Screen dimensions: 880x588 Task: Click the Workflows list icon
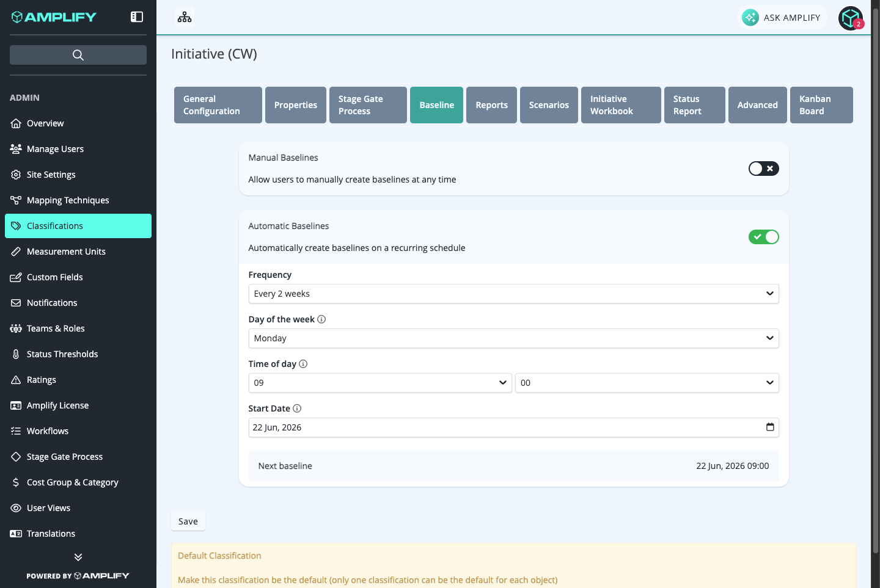[16, 431]
